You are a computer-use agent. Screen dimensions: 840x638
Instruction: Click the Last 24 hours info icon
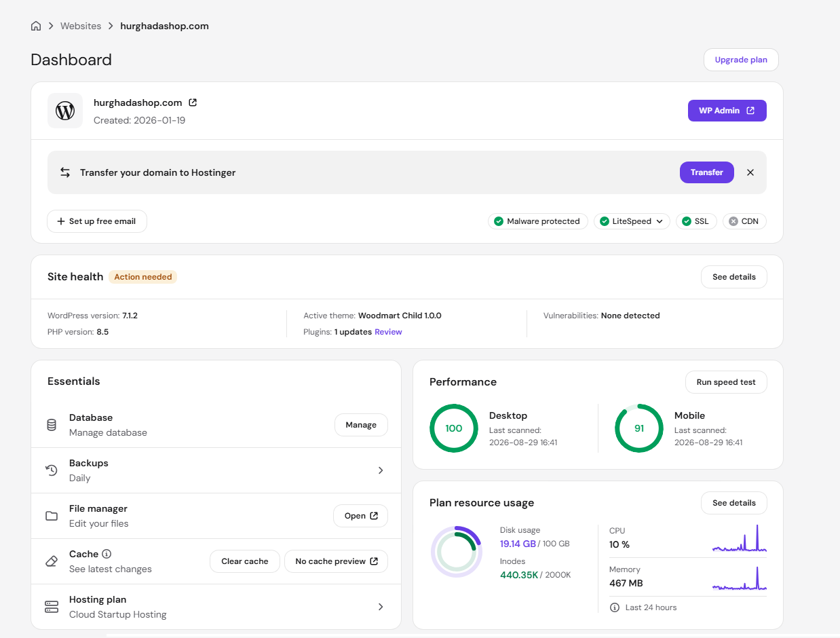click(615, 607)
